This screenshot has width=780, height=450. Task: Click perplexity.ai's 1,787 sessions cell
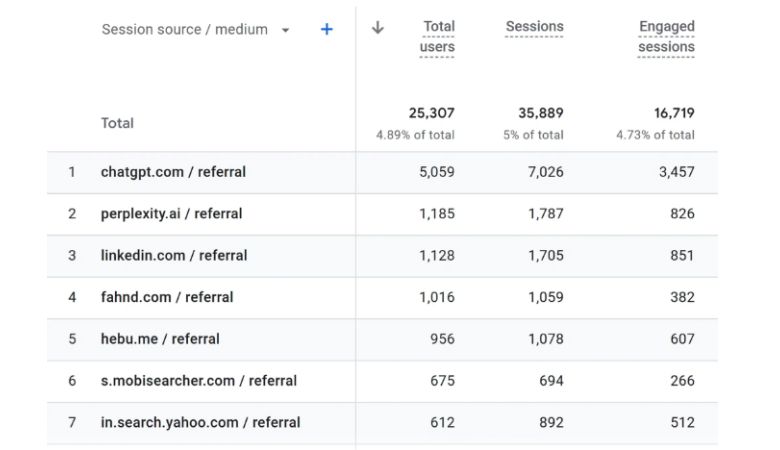[x=546, y=214]
